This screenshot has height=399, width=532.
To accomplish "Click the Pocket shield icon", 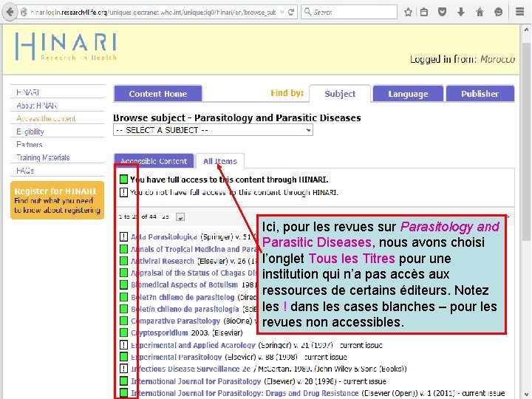I will (442, 13).
